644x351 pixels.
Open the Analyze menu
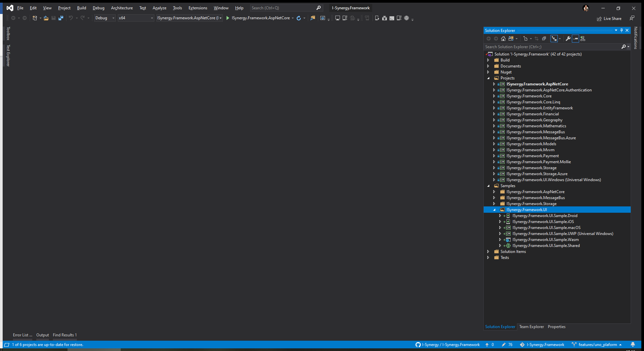coord(159,8)
